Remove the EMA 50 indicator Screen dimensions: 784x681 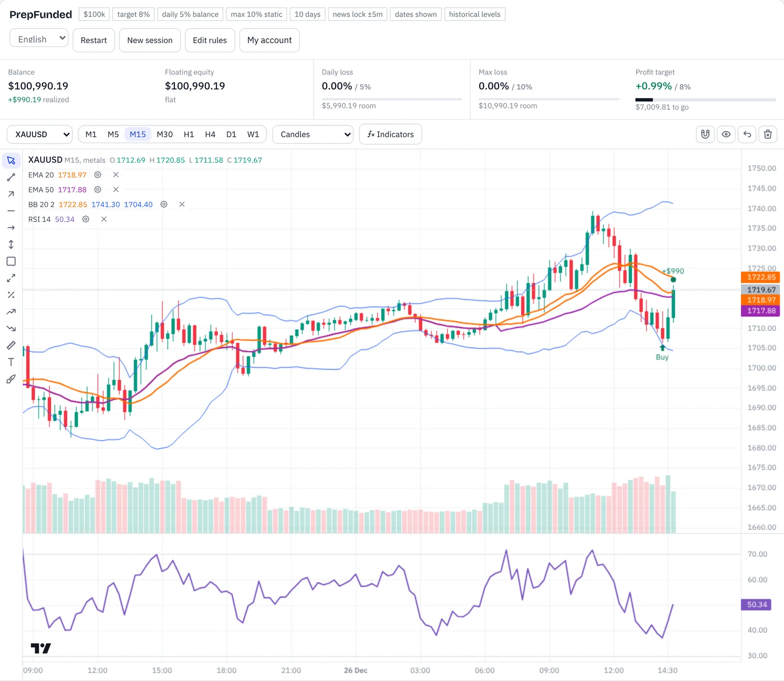click(x=116, y=190)
